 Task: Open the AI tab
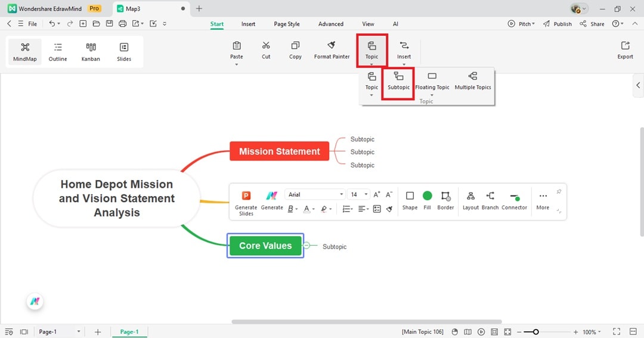395,24
